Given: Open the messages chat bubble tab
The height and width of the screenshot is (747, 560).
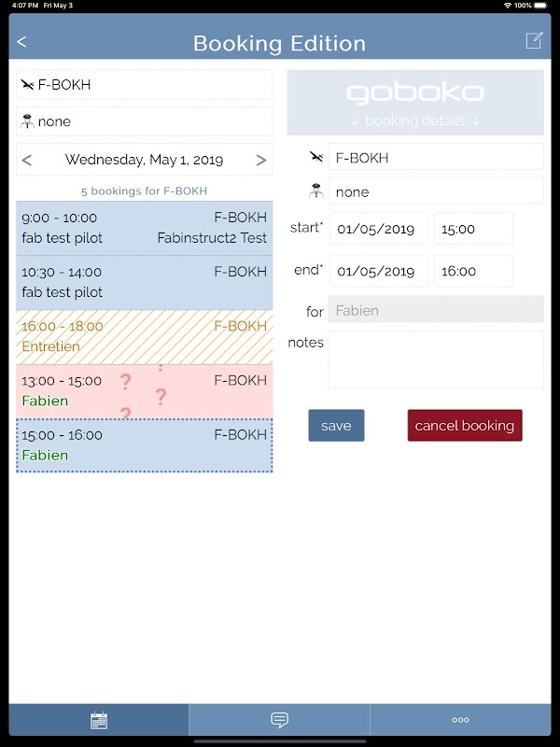Looking at the screenshot, I should 279,720.
